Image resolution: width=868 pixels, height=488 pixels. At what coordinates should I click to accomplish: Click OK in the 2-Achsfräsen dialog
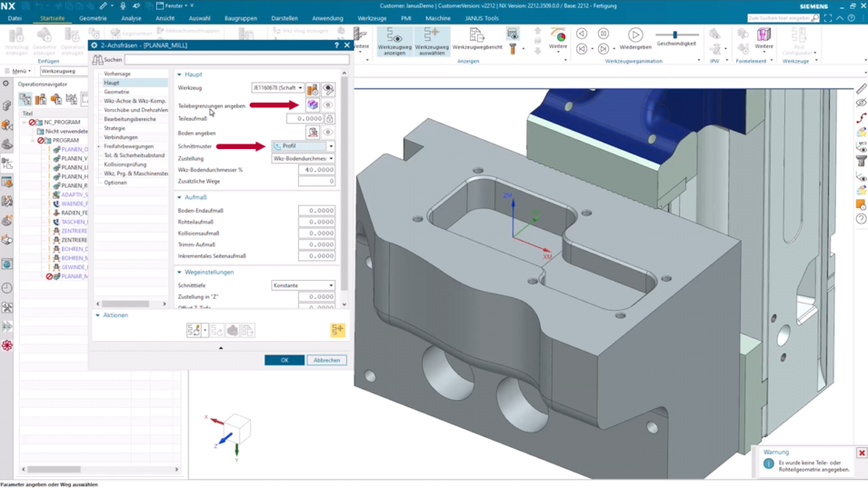[x=284, y=360]
